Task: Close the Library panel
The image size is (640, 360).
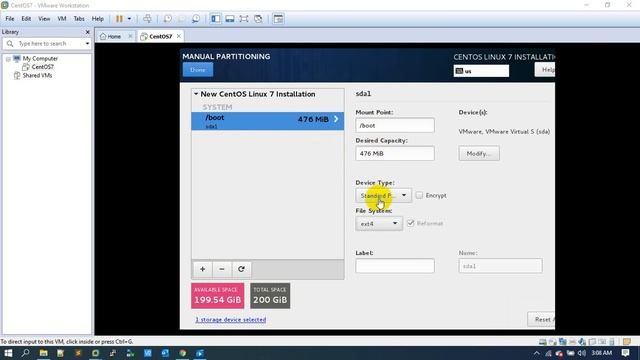Action: 87,32
